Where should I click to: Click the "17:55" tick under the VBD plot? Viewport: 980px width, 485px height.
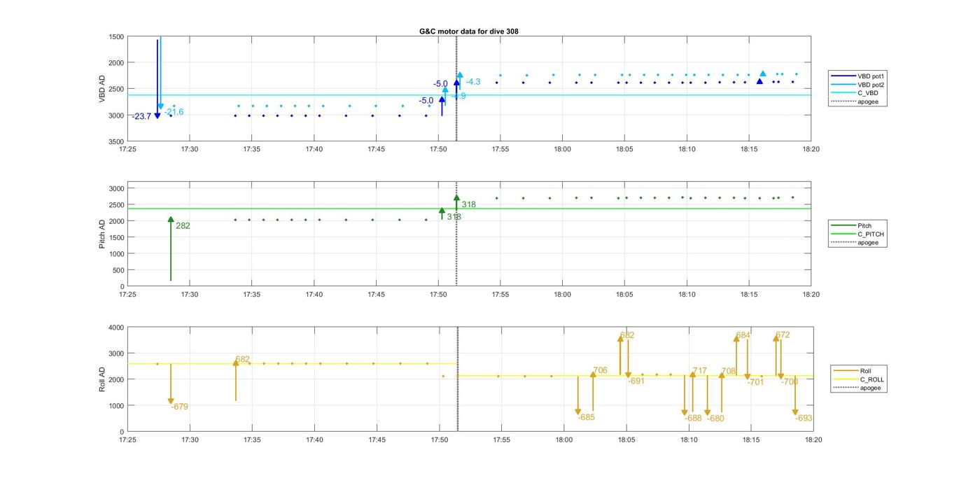[x=500, y=149]
